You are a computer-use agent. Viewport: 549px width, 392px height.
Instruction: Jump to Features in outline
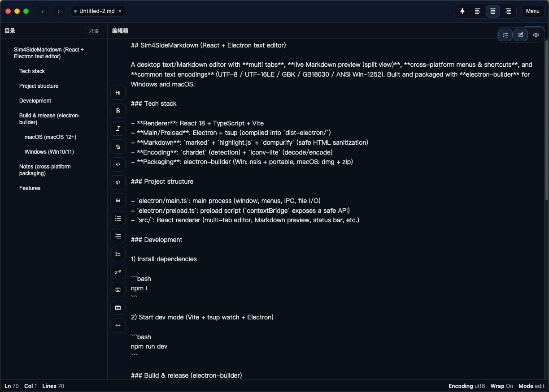coord(30,188)
